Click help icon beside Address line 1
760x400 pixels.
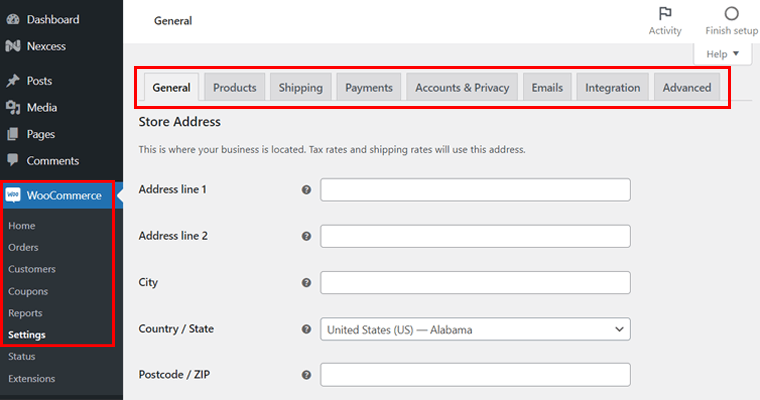point(306,190)
